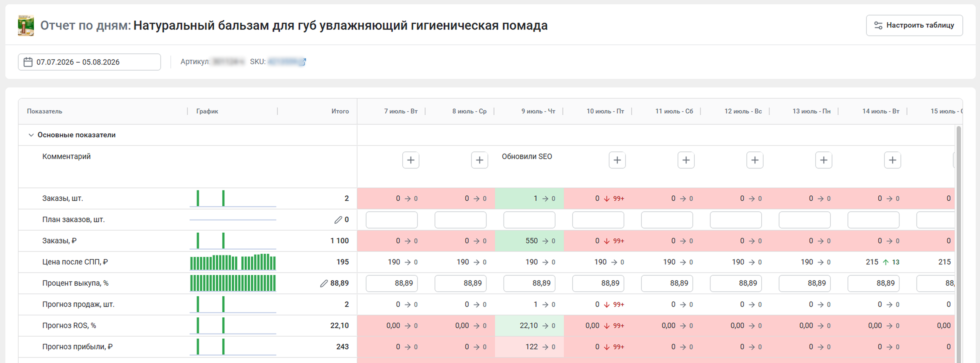Click the План заказов field for 13 июль
This screenshot has height=363, width=980.
804,220
